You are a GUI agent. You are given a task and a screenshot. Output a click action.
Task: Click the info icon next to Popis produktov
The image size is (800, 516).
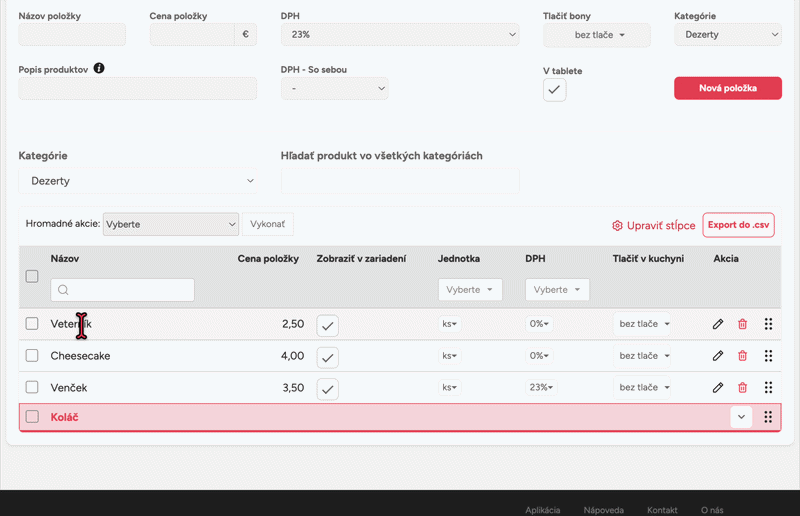99,68
